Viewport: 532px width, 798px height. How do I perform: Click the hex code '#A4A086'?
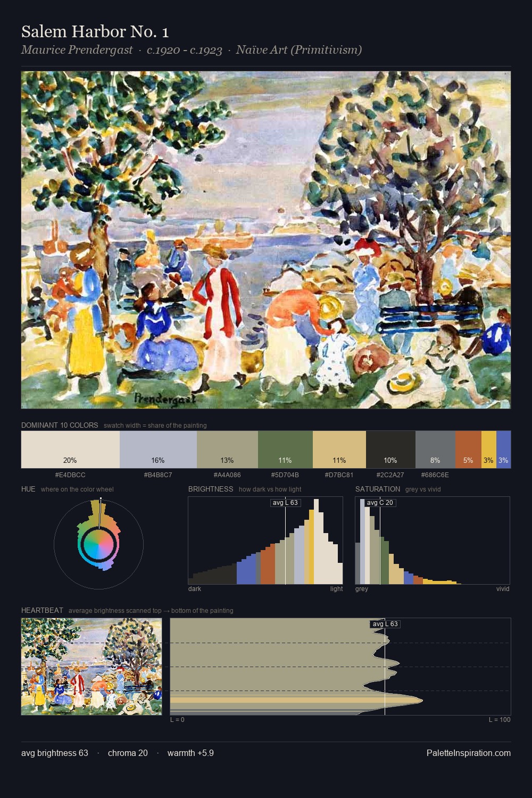coord(227,475)
